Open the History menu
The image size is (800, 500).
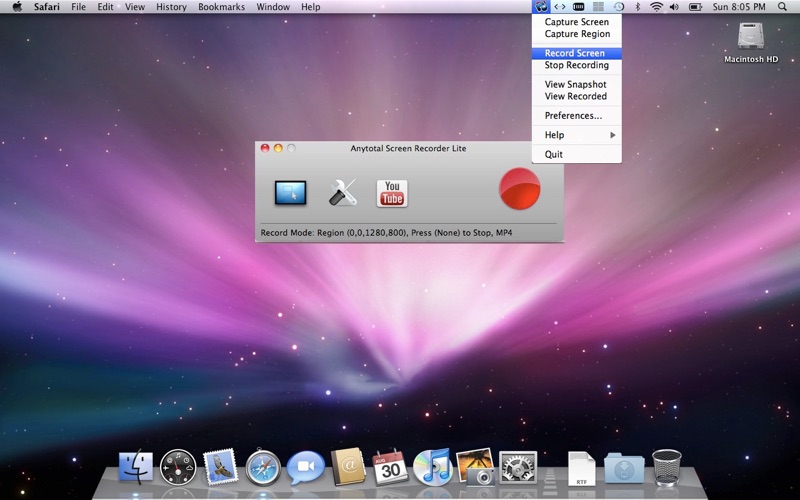tap(171, 7)
